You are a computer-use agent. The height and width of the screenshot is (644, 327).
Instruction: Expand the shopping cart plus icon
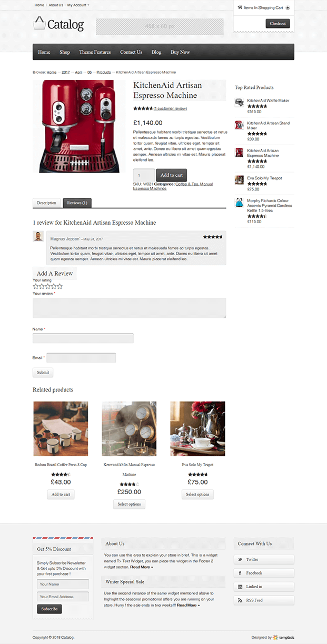[x=288, y=8]
